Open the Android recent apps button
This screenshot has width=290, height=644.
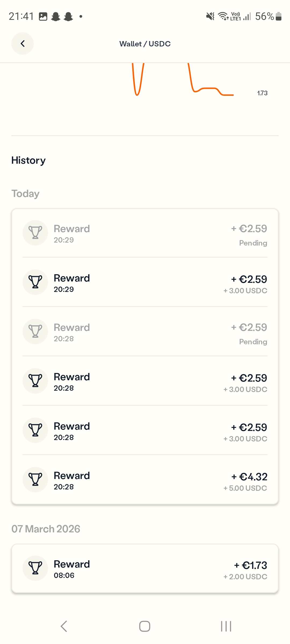(226, 626)
